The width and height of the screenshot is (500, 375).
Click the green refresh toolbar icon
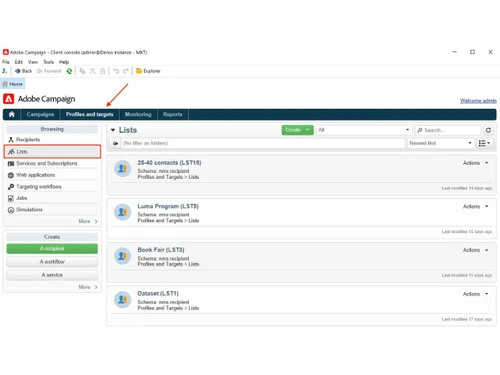point(69,71)
